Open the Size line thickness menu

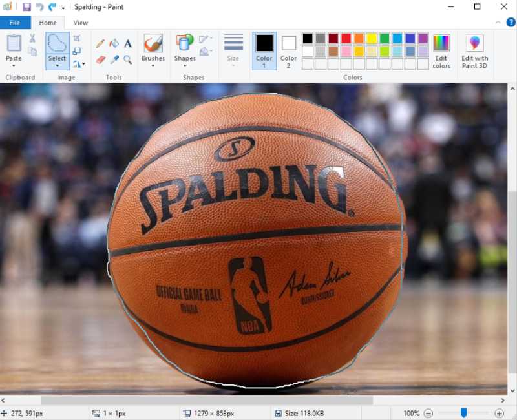[233, 50]
